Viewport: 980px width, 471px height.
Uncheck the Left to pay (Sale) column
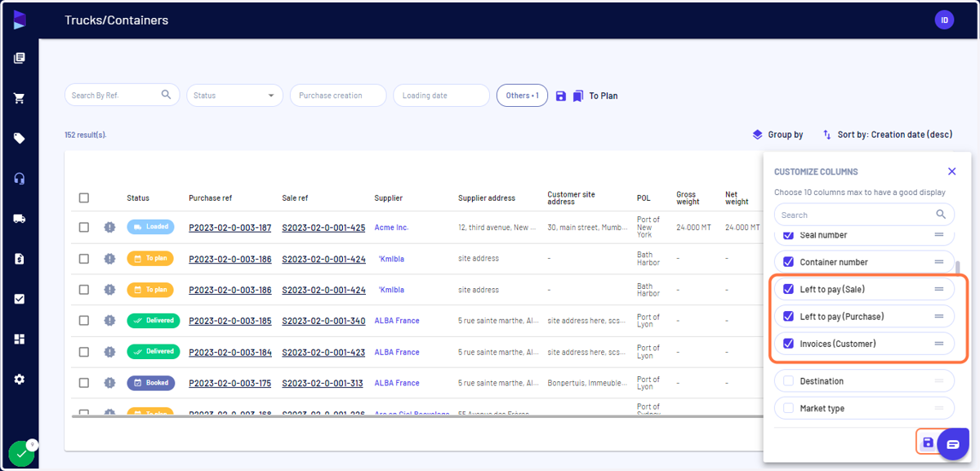point(788,289)
